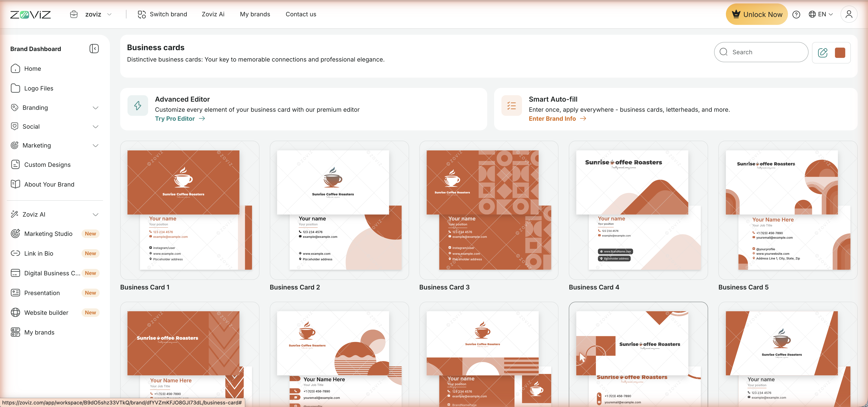Open the zoviz brand dropdown chevron
This screenshot has width=868, height=407.
click(109, 15)
